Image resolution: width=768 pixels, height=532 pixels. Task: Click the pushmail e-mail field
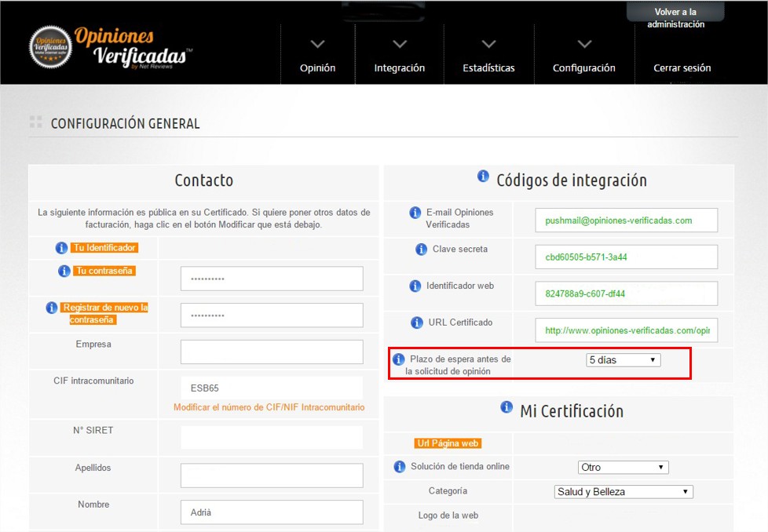click(x=627, y=220)
